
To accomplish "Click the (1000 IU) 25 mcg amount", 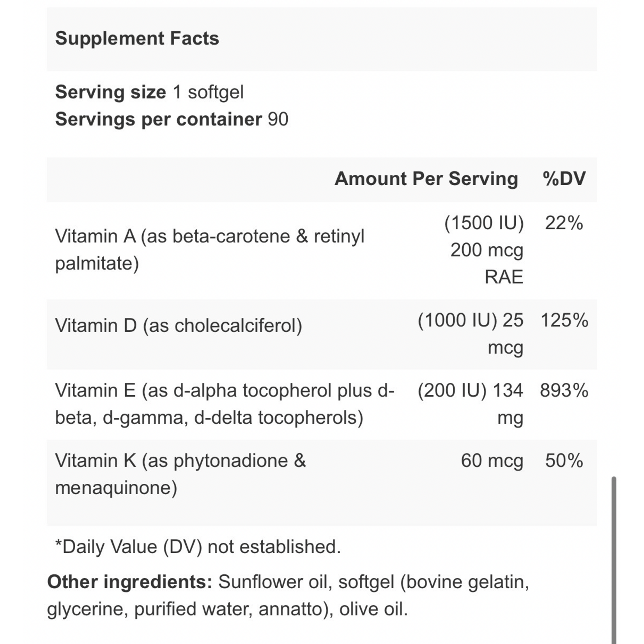I will (x=471, y=334).
